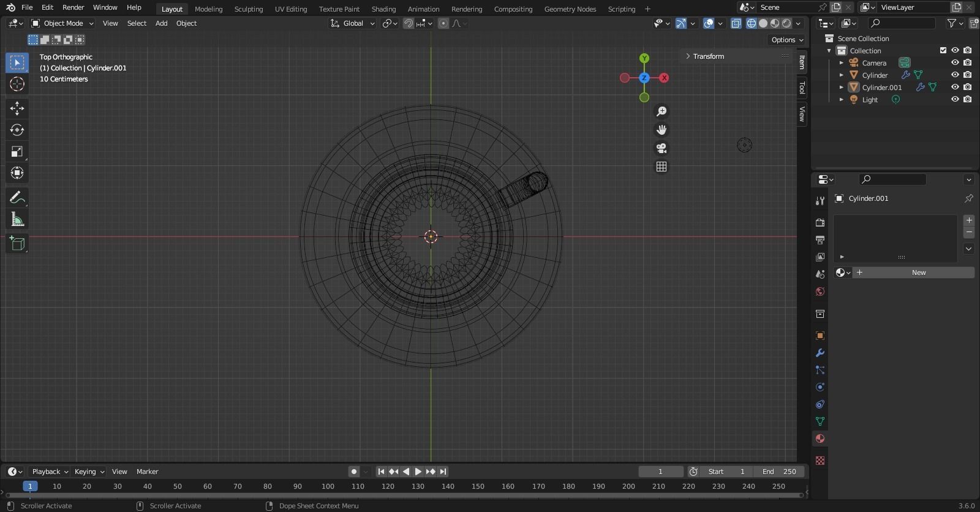Toggle viewport gizmos on or off
Screen dimensions: 980x512
pos(681,23)
